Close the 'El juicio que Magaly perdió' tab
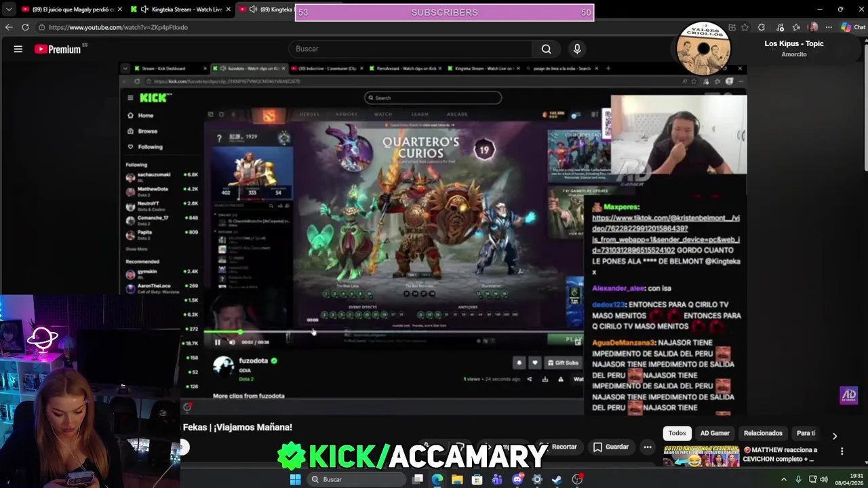 coord(119,9)
